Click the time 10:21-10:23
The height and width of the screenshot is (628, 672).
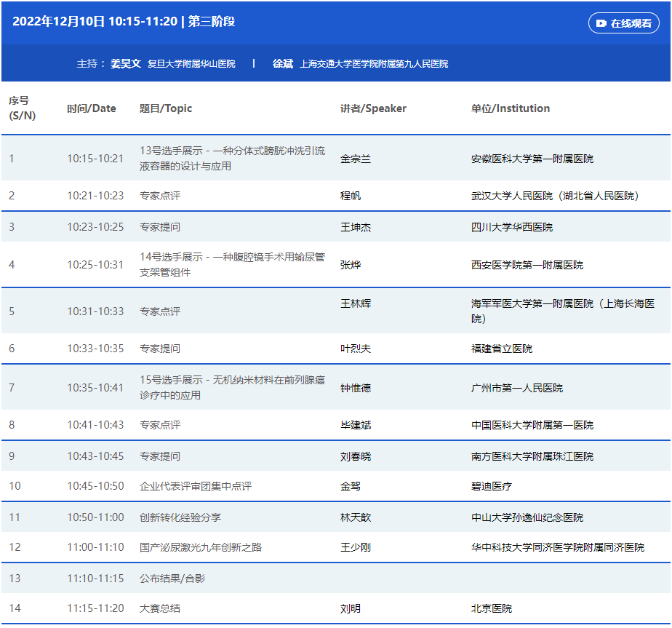point(95,196)
